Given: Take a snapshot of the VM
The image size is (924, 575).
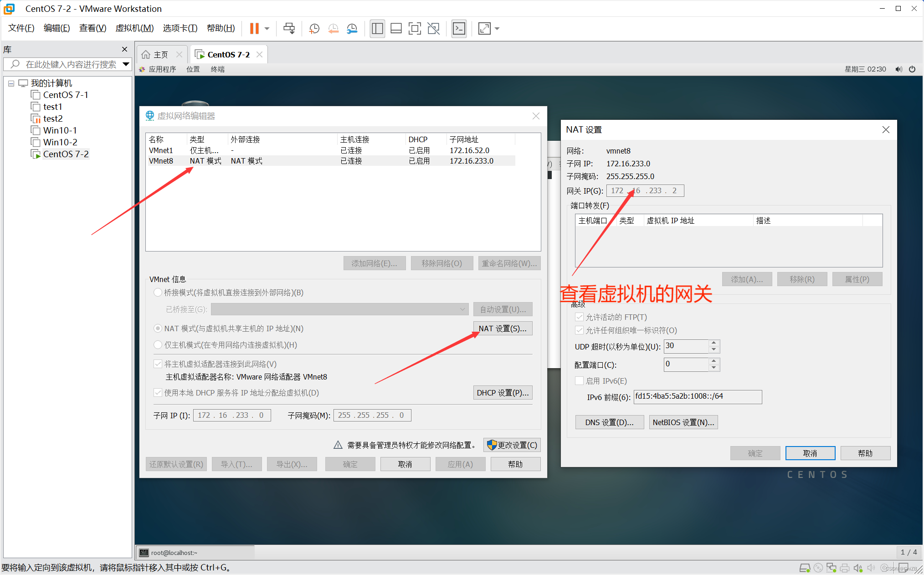Looking at the screenshot, I should [x=314, y=29].
